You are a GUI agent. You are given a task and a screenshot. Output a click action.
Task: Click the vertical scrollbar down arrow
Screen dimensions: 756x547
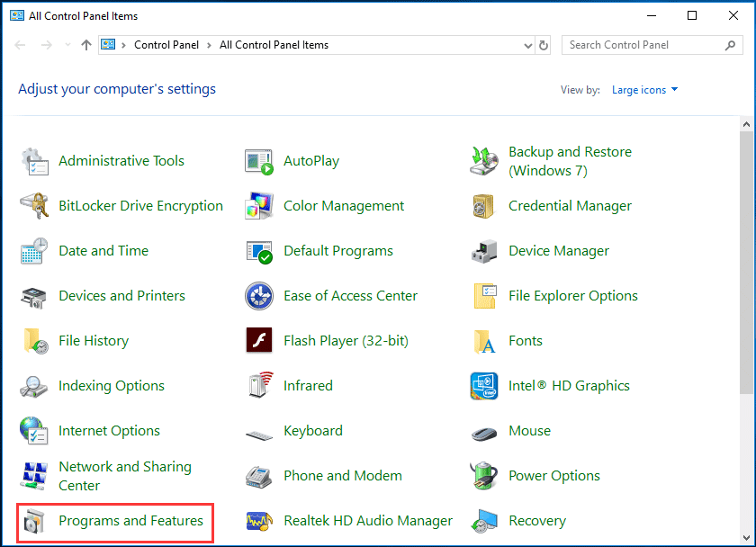click(747, 539)
